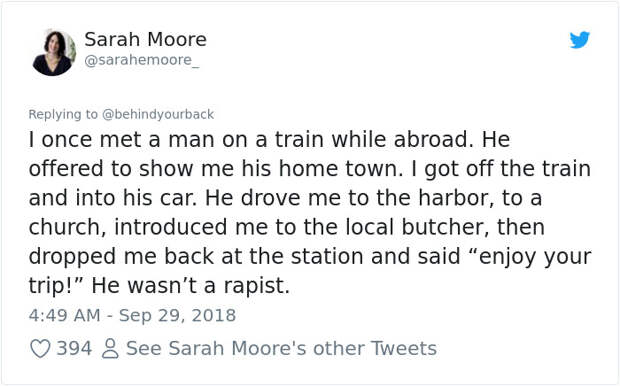Click the word 'church' in the tweet
The height and width of the screenshot is (386, 620).
coord(64,227)
